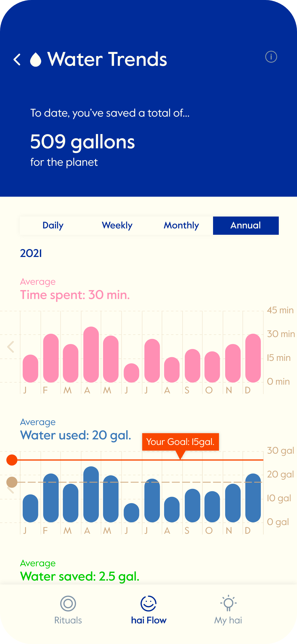Select the Annual view
The height and width of the screenshot is (644, 297).
click(246, 226)
